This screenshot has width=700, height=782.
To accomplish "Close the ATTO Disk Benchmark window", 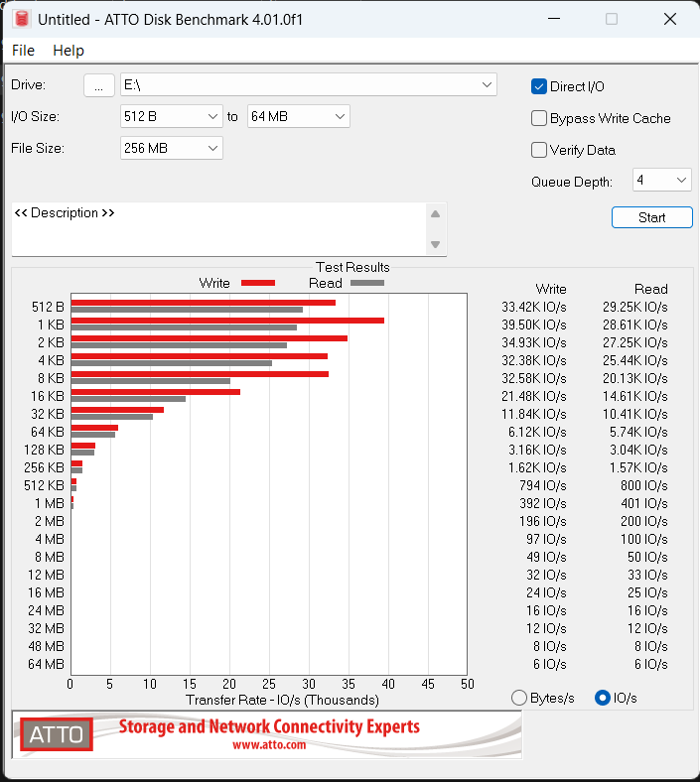I will point(670,19).
